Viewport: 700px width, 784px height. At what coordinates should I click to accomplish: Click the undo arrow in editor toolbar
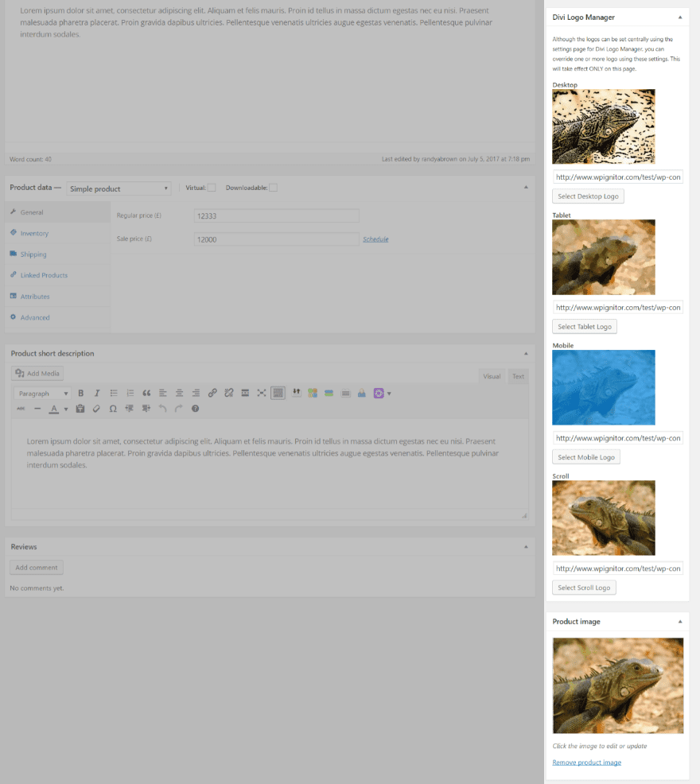pos(162,409)
